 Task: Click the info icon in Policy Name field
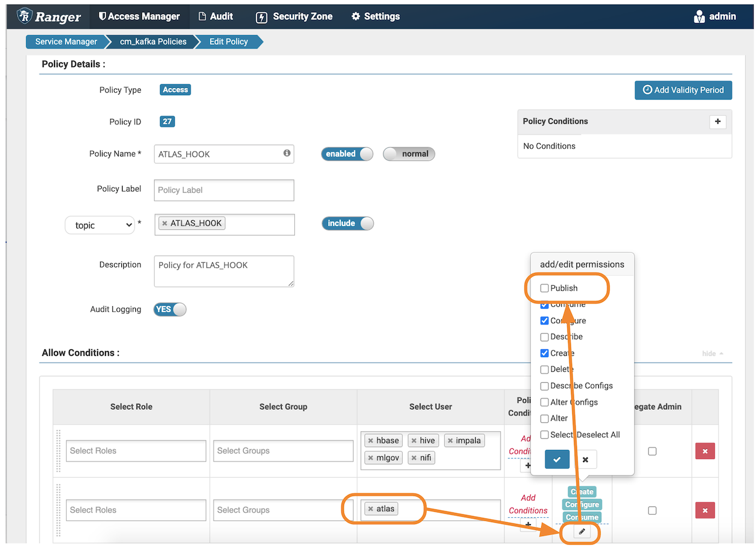point(286,153)
